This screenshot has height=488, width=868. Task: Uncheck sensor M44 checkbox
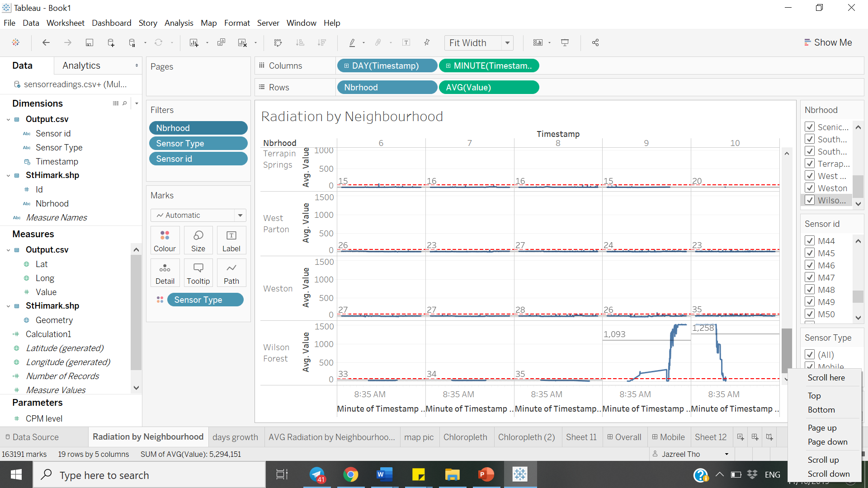coord(810,241)
